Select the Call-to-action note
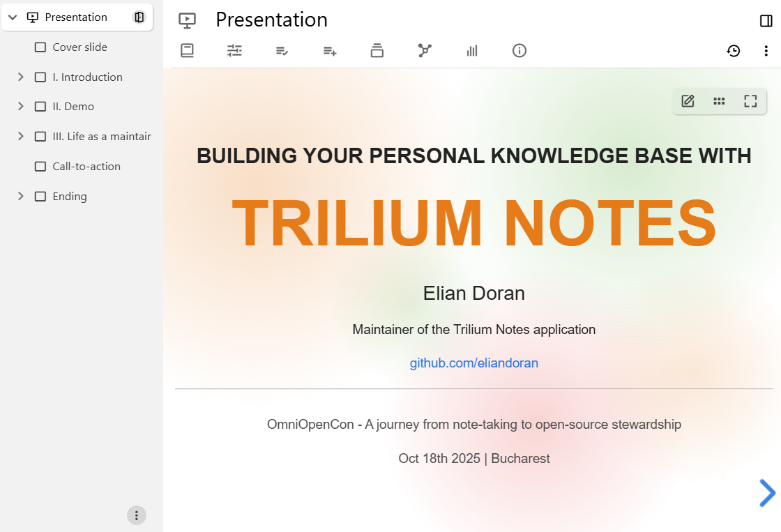 coord(86,167)
